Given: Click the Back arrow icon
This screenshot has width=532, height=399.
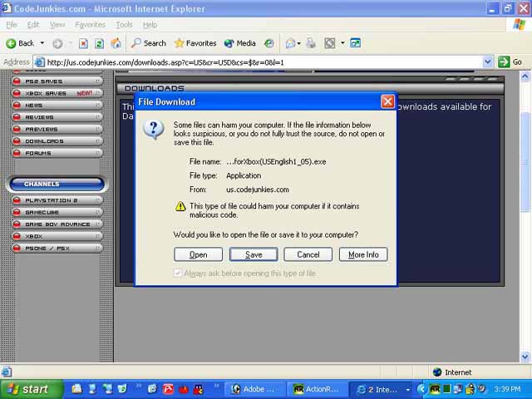Looking at the screenshot, I should pos(11,43).
